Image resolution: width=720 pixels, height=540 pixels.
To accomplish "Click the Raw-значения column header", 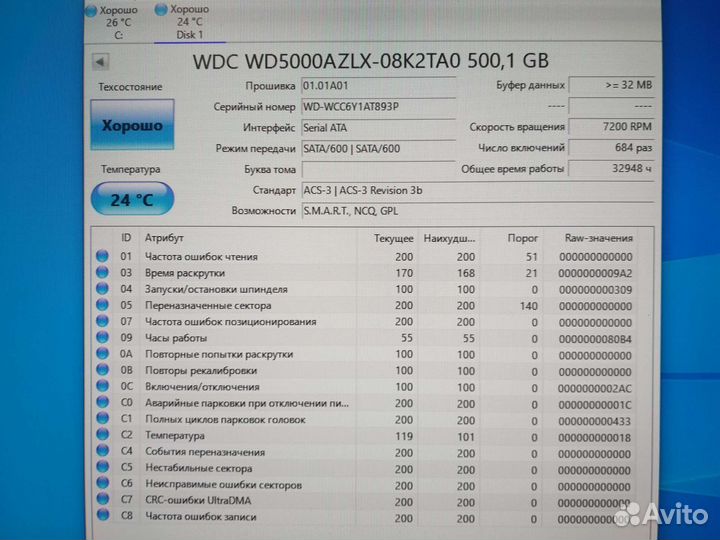I will click(x=598, y=238).
